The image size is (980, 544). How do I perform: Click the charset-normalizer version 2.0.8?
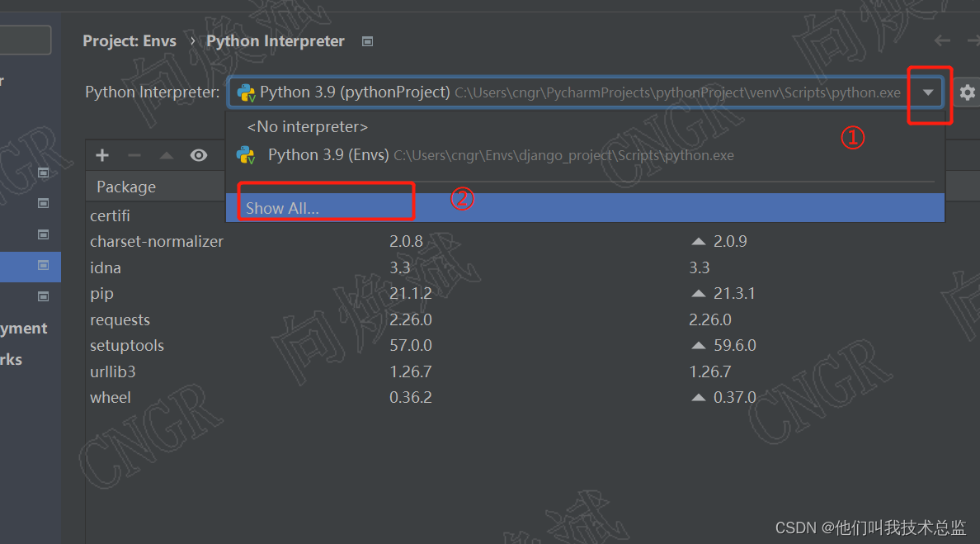[x=406, y=241]
